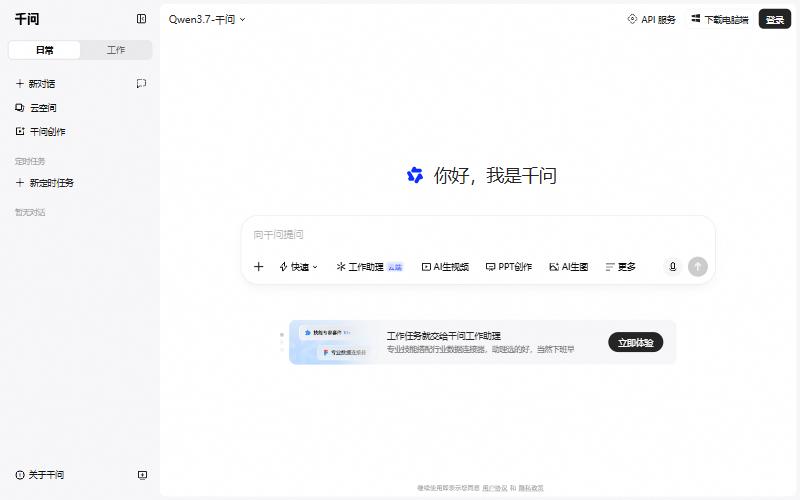
Task: Switch to the 工作 tab
Action: 116,50
